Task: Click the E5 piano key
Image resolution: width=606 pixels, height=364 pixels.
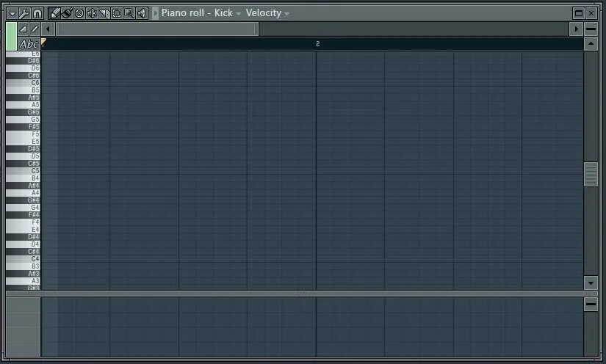Action: (24, 142)
